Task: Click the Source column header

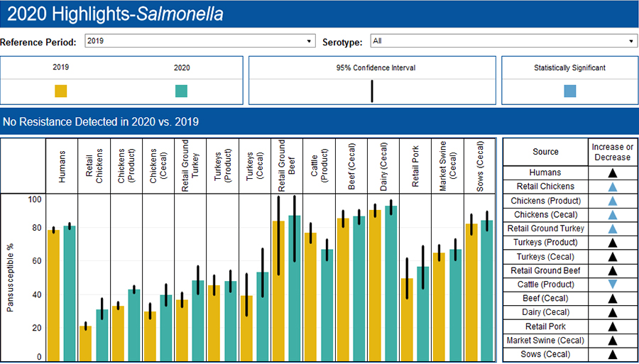Action: [545, 152]
